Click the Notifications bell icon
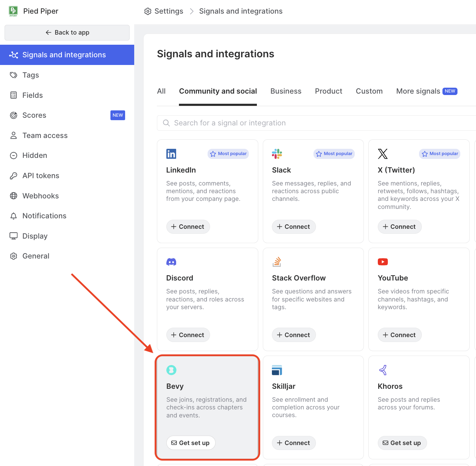This screenshot has height=466, width=476. click(x=14, y=216)
